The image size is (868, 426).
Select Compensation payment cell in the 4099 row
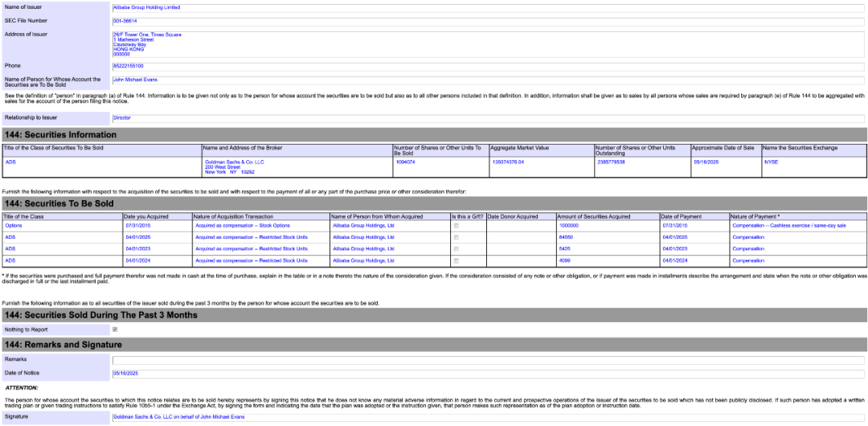point(798,260)
